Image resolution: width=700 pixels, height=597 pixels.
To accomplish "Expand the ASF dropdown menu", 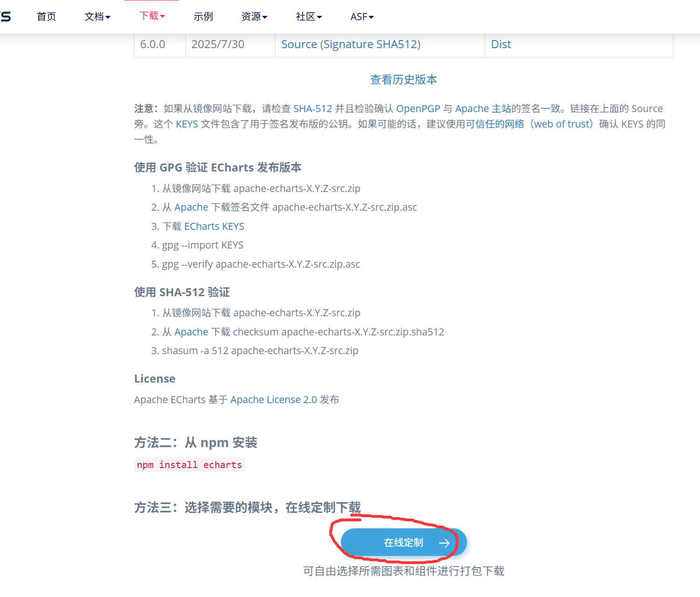I will (362, 17).
